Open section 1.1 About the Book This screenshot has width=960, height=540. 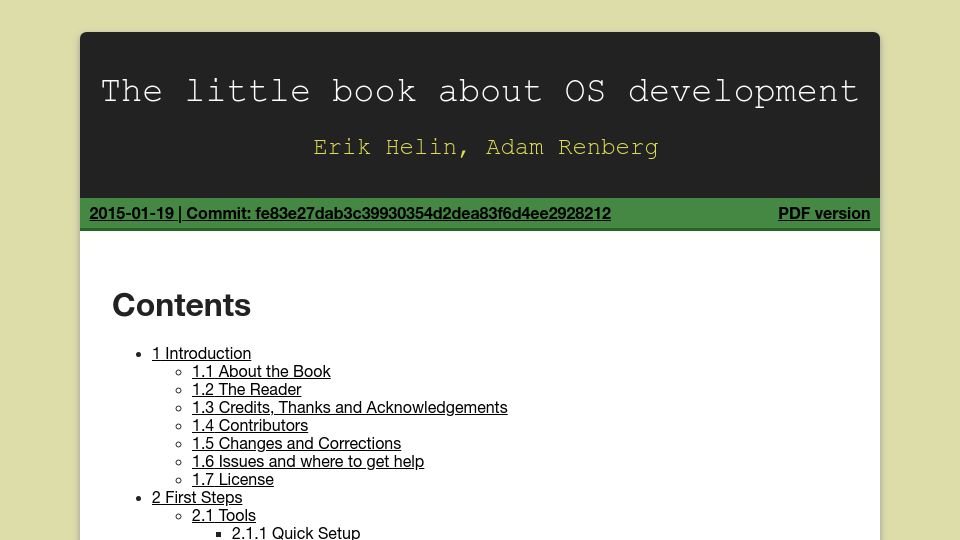click(x=261, y=372)
